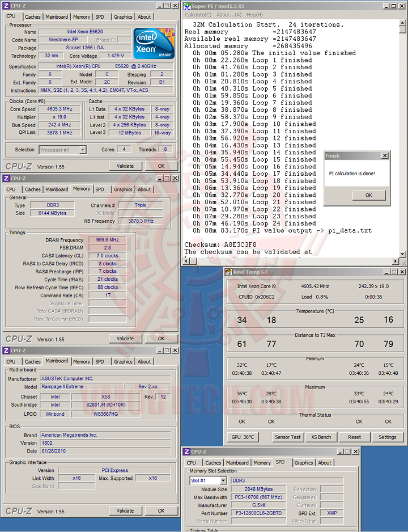This screenshot has width=408, height=532.
Task: Click CAS# Latency 7.0 clocks value
Action: coord(108,255)
